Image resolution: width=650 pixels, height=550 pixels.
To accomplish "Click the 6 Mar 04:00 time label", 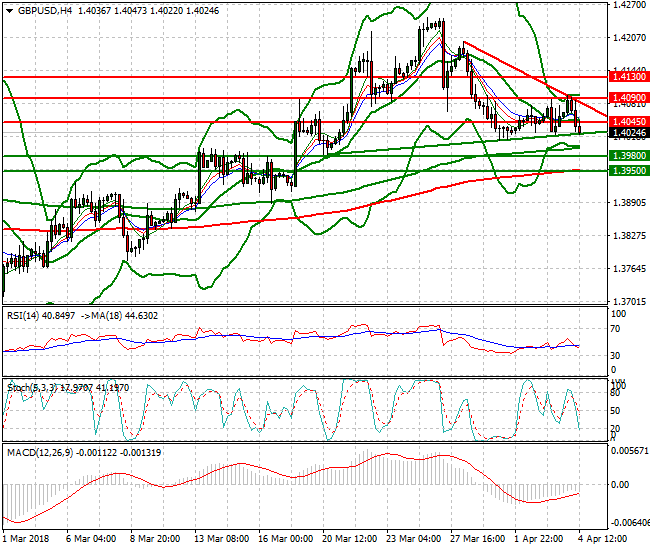I will tap(90, 539).
